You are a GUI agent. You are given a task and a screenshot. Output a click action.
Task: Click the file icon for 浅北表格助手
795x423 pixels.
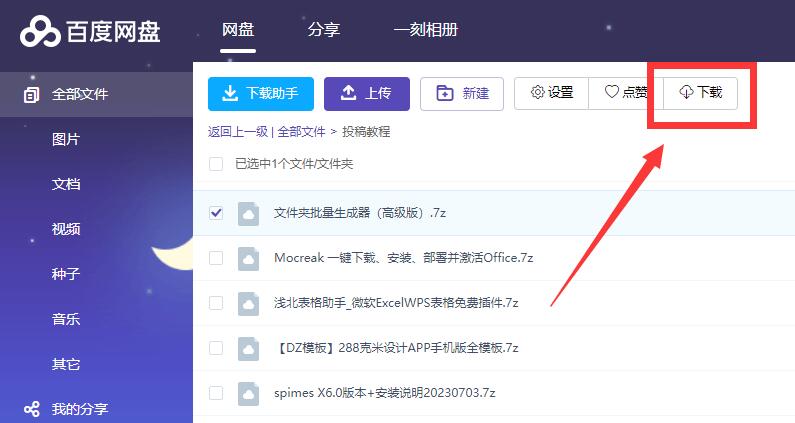click(x=248, y=303)
